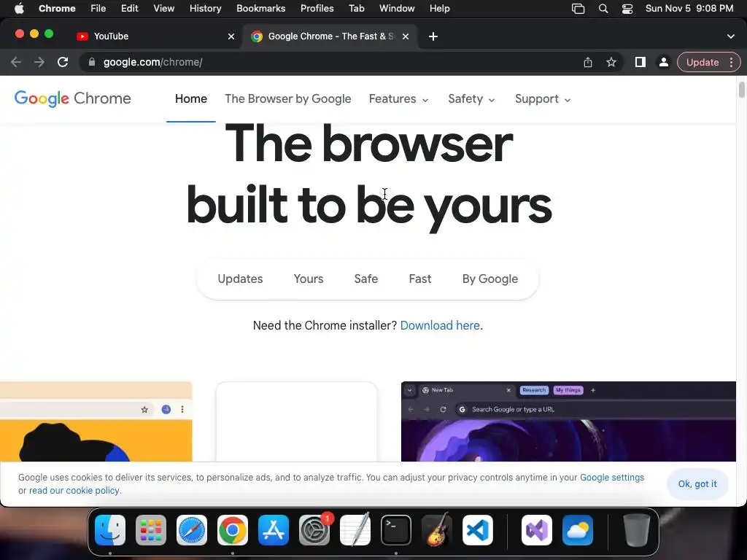
Task: Open Launchpad from the Dock
Action: (151, 530)
